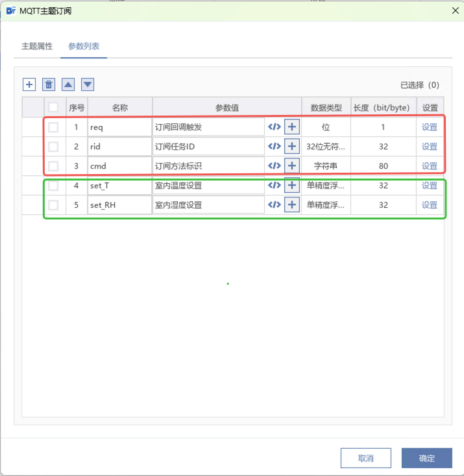This screenshot has width=464, height=476.
Task: Click plus icon in the set_RH row
Action: click(x=292, y=205)
